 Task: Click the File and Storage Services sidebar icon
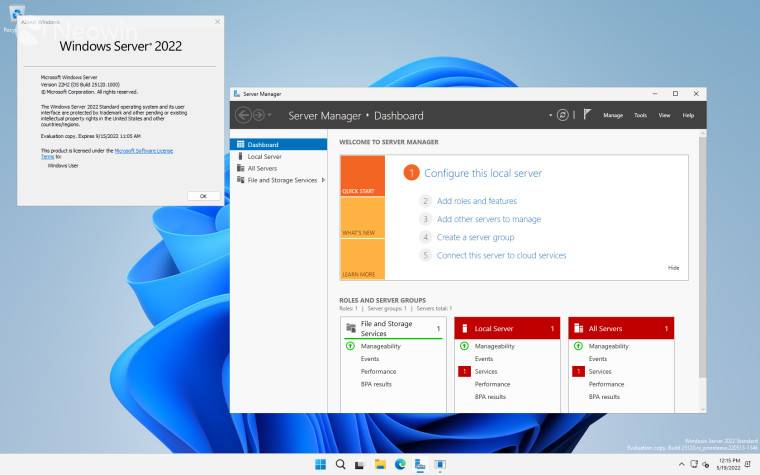[x=240, y=180]
